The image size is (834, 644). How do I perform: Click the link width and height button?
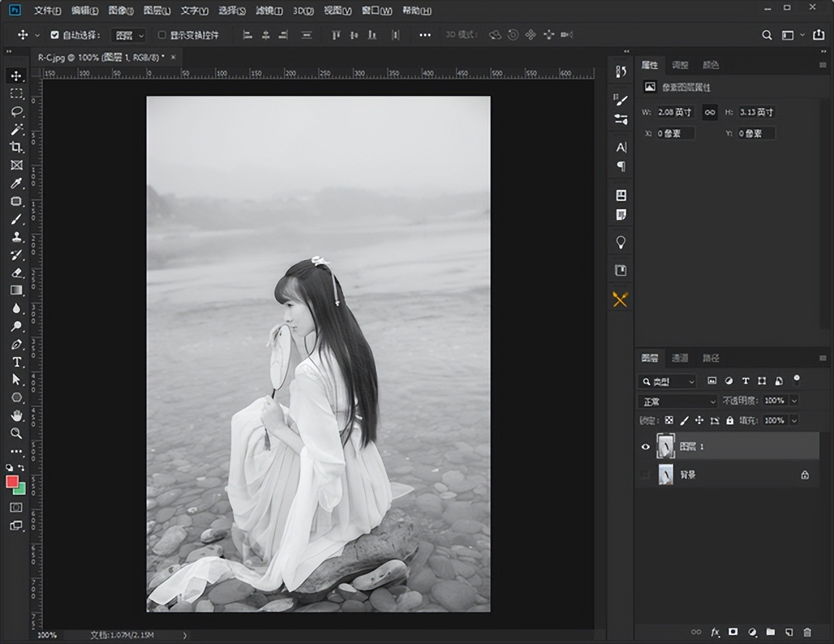pos(710,112)
